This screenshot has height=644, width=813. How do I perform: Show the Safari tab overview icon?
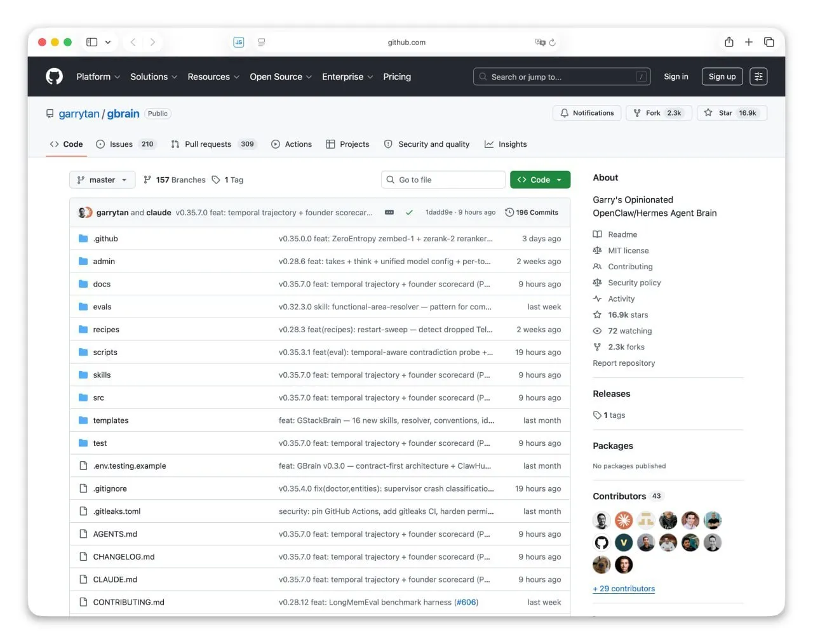(x=769, y=42)
